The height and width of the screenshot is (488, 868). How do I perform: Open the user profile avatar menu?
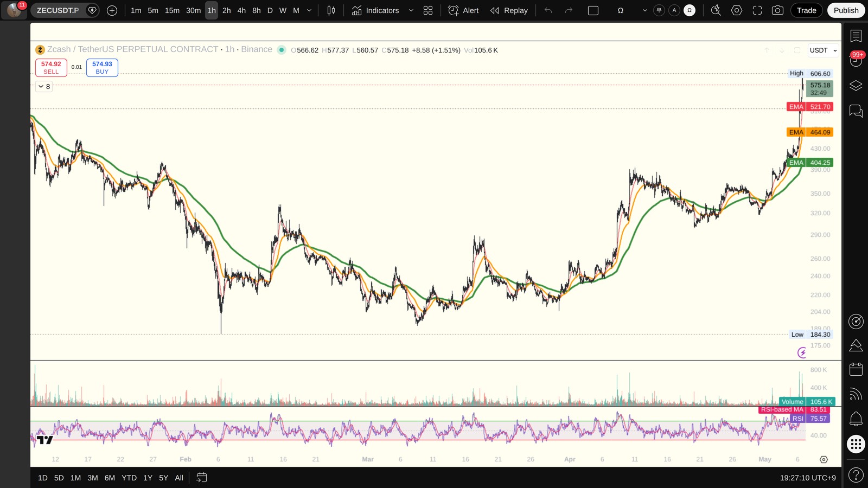14,10
